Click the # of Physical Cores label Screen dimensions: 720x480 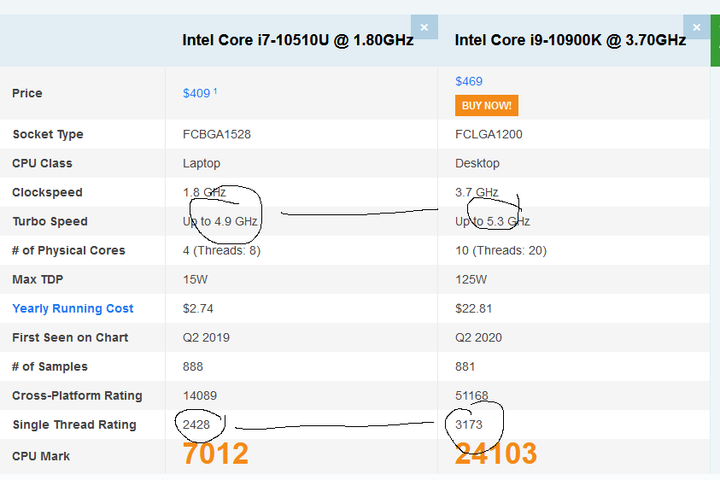point(68,250)
